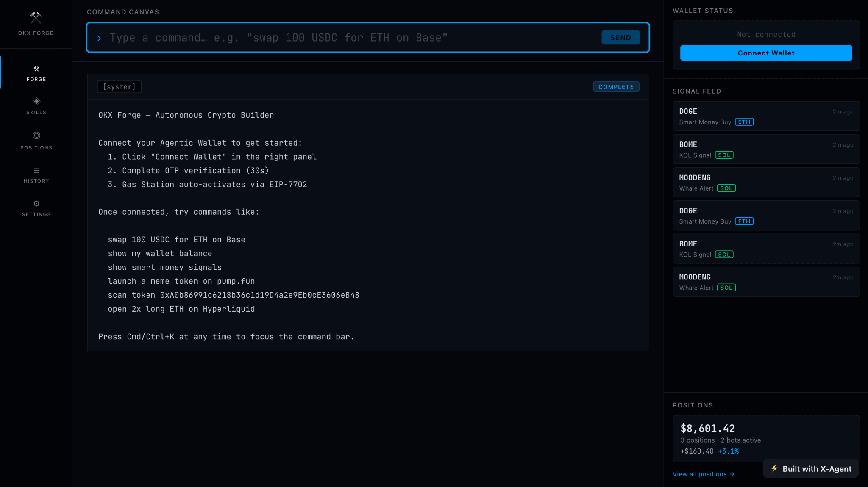This screenshot has width=868, height=487.
Task: Click the command prompt chevron icon
Action: pyautogui.click(x=99, y=38)
